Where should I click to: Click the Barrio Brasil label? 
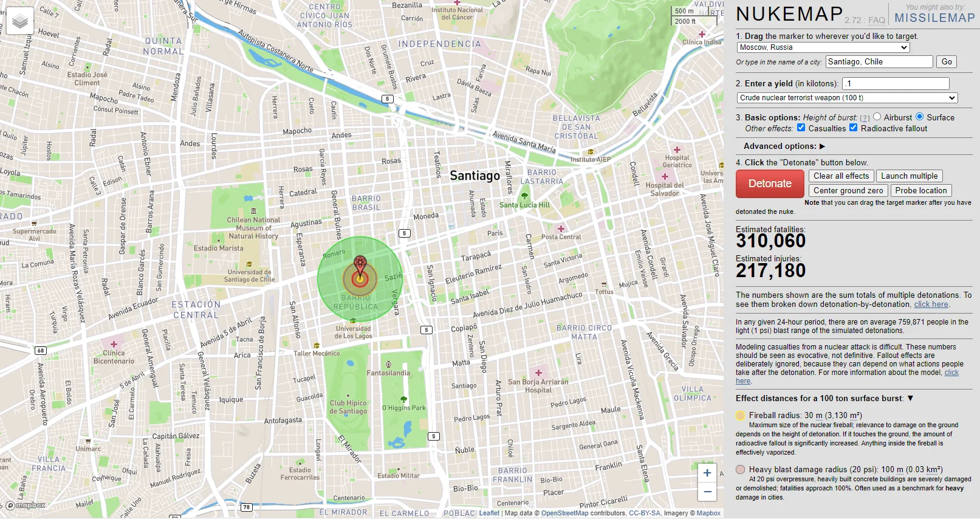tap(366, 203)
